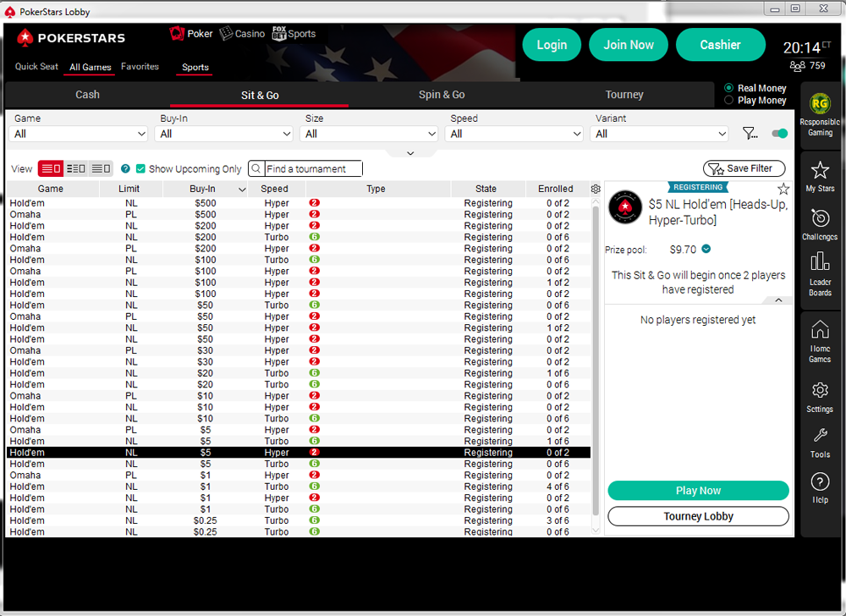Switch to the Spin & Go tab
The image size is (846, 616).
point(442,95)
